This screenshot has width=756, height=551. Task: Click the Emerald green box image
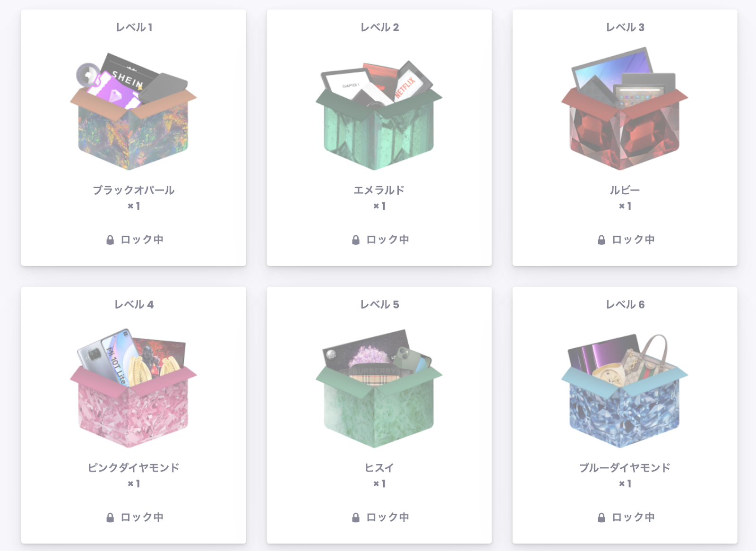point(379,115)
